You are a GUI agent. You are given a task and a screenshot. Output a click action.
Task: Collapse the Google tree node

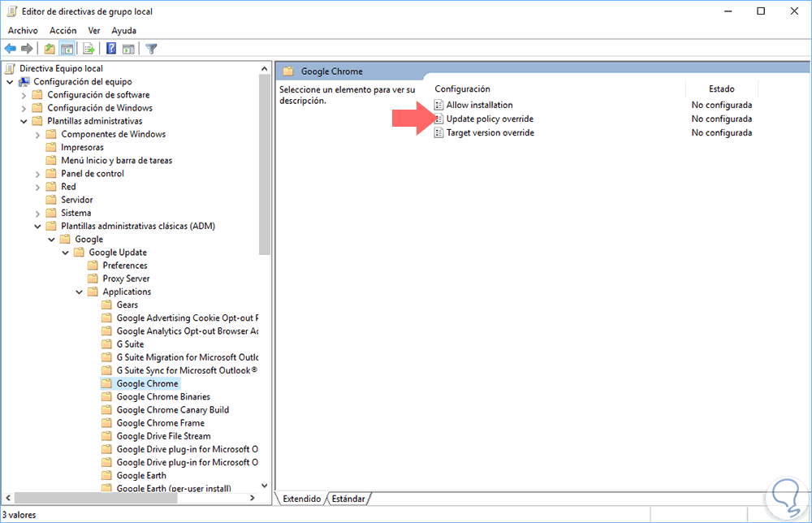52,240
